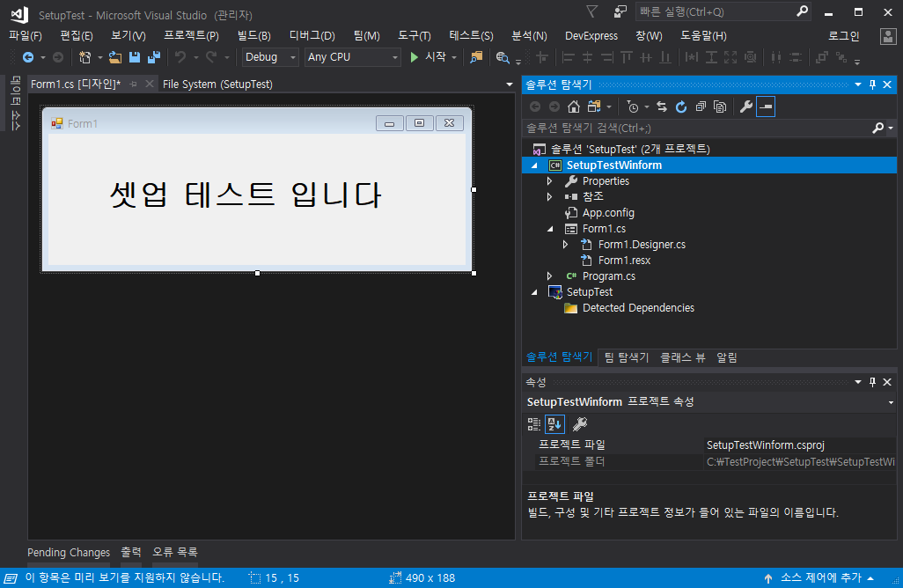Open the 디버그(D) menu
Image resolution: width=903 pixels, height=588 pixels.
coord(312,36)
